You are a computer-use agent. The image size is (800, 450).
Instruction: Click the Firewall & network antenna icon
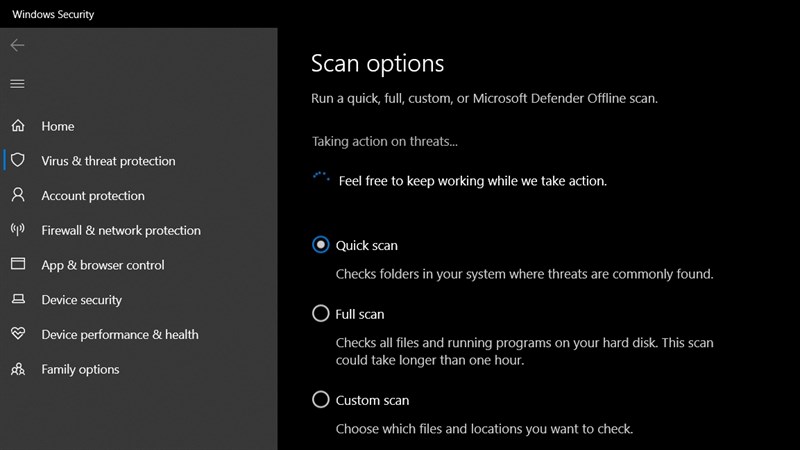17,230
